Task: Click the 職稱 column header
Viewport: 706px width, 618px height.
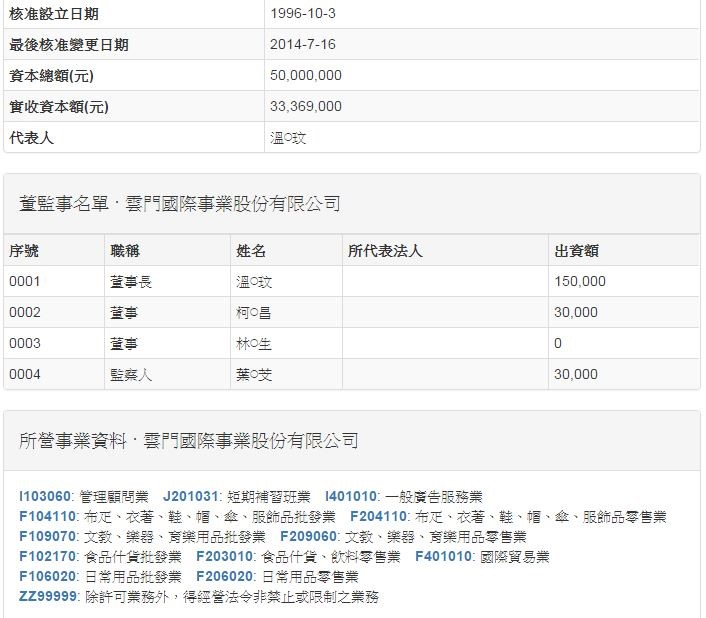Action: coord(125,250)
